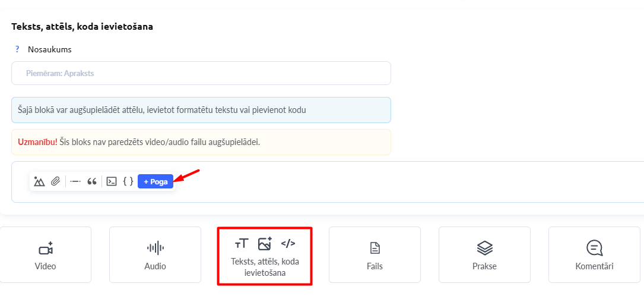The height and width of the screenshot is (302, 644).
Task: Click the question mark help icon
Action: pyautogui.click(x=17, y=49)
